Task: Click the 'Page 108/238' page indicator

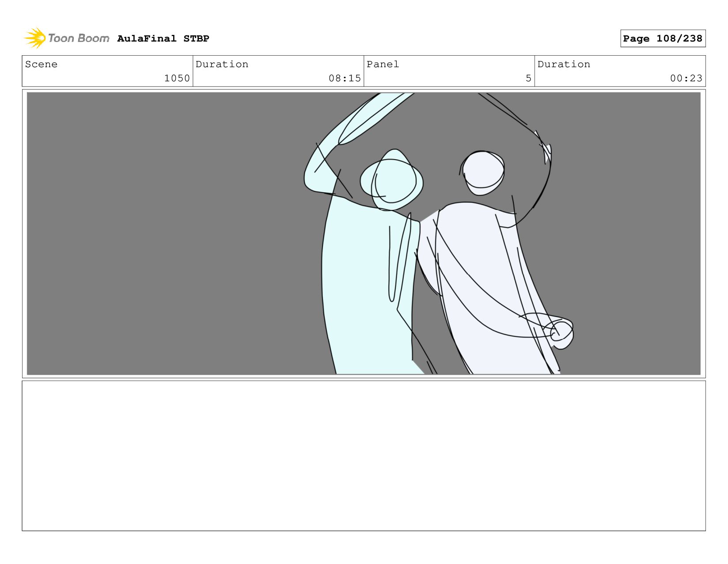Action: coord(663,38)
